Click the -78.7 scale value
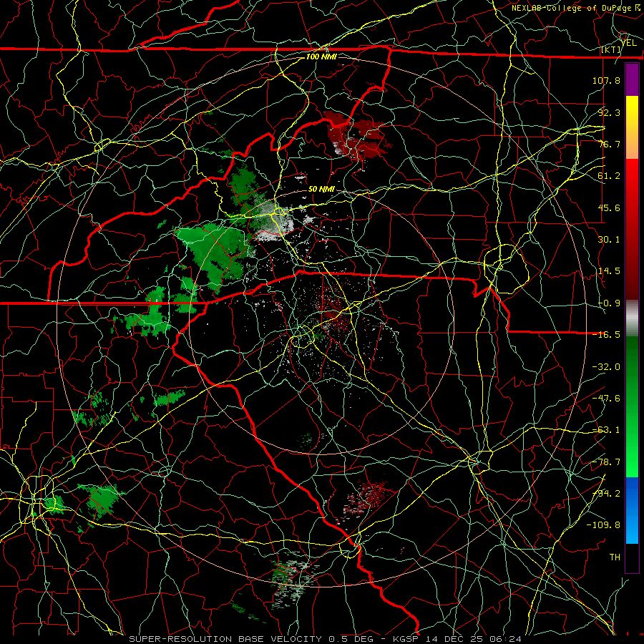 pyautogui.click(x=606, y=462)
